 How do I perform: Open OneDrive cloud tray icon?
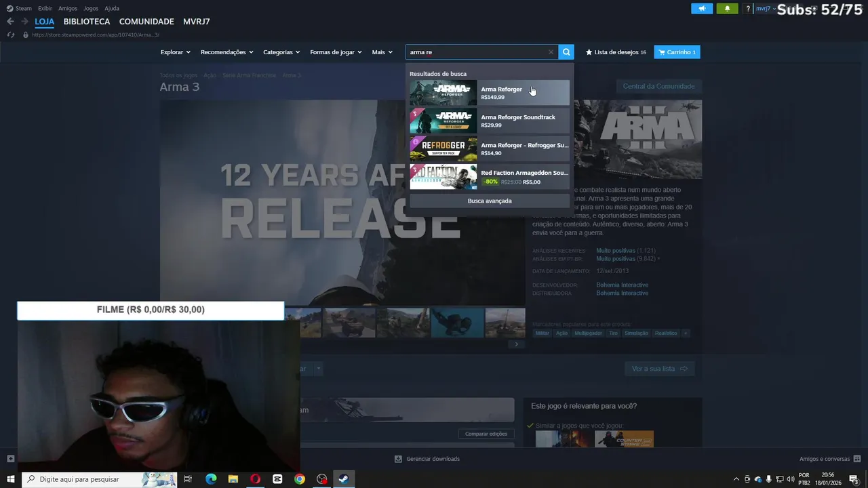758,479
